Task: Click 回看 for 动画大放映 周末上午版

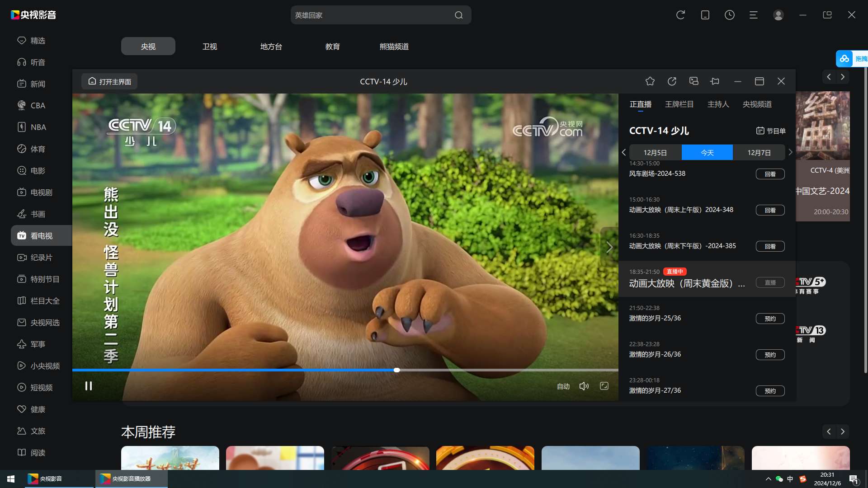Action: [770, 210]
